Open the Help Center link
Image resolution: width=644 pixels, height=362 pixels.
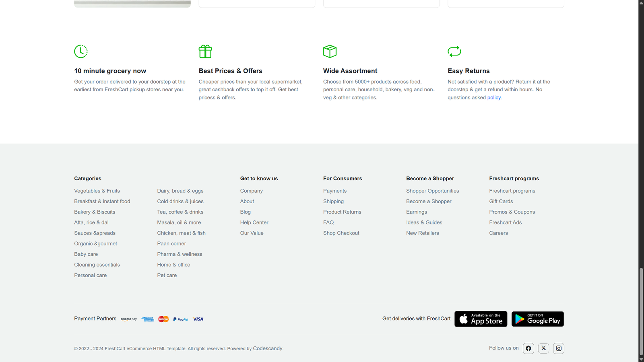254,222
